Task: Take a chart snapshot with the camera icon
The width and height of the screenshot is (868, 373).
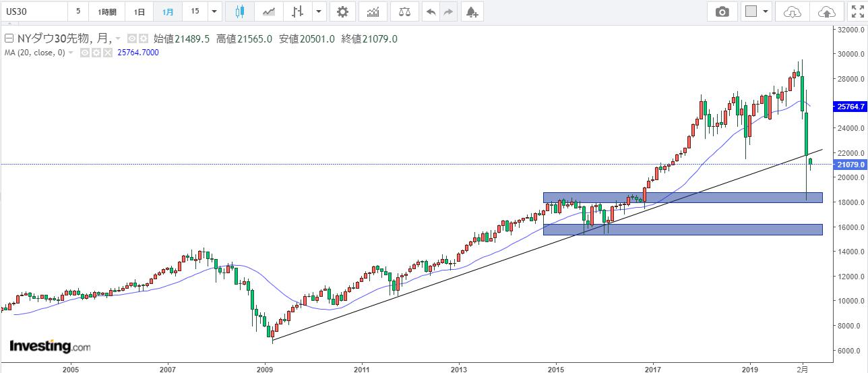Action: (722, 11)
